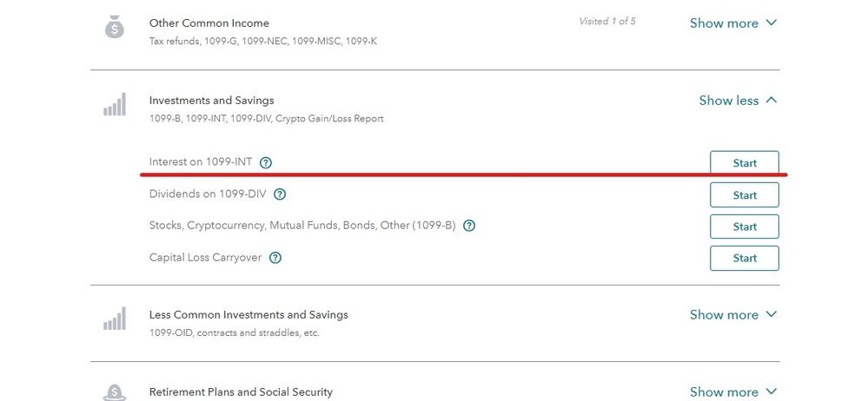Click the money bag icon for Other Common Income

[115, 28]
